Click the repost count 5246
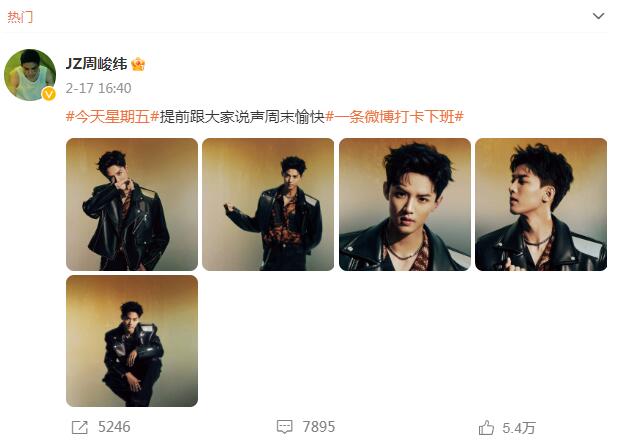The image size is (626, 444). click(114, 427)
